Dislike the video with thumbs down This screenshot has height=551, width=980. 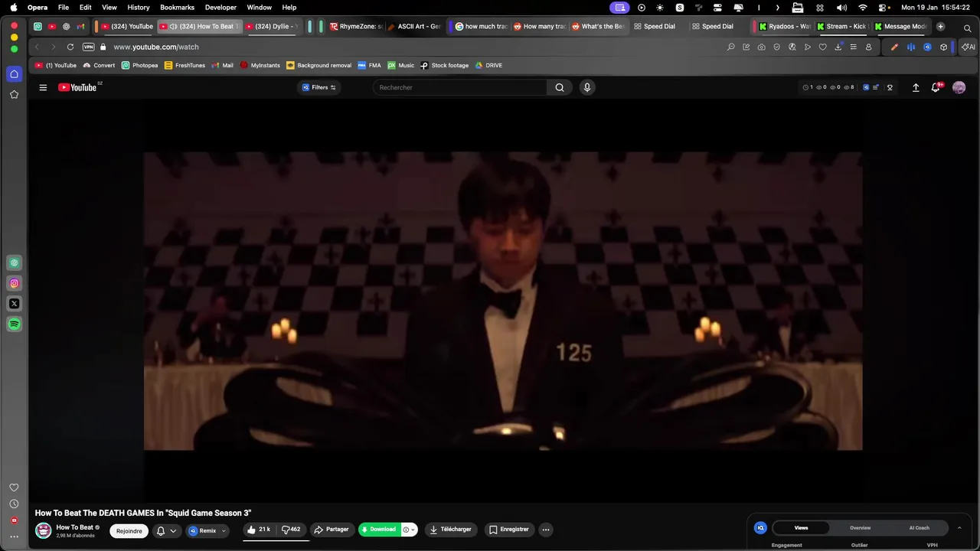pos(291,530)
